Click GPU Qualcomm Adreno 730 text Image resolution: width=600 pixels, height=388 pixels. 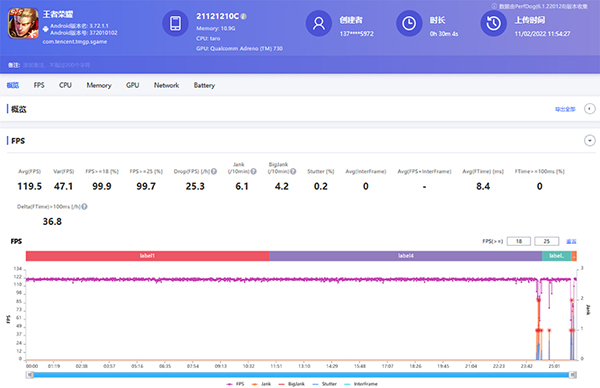pyautogui.click(x=240, y=49)
